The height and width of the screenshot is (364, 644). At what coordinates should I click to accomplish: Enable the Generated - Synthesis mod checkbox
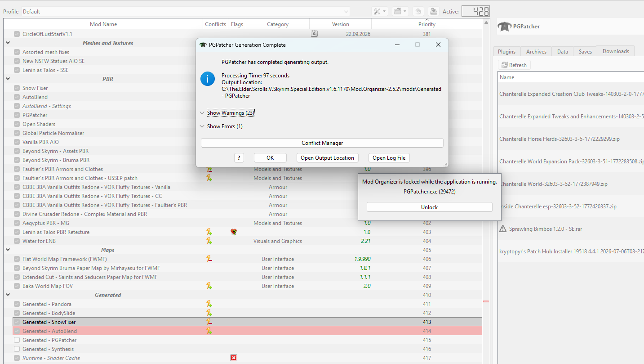(17, 349)
